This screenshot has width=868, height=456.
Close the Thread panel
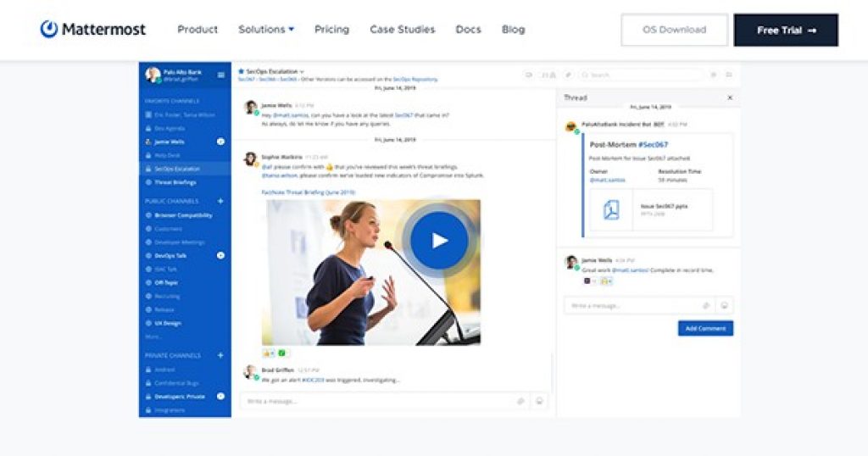[730, 98]
